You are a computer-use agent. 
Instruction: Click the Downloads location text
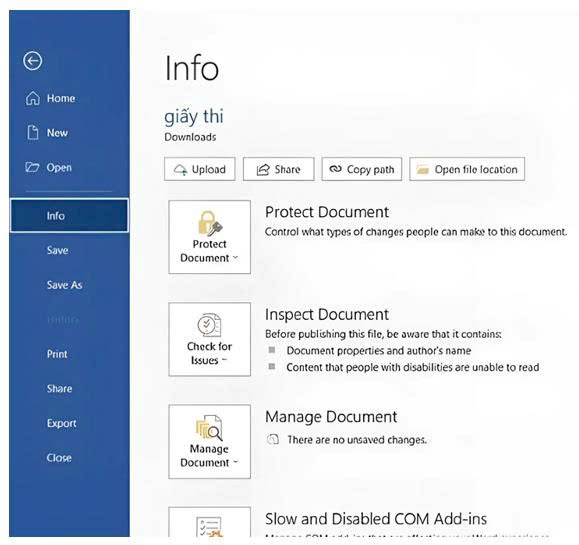tap(190, 137)
